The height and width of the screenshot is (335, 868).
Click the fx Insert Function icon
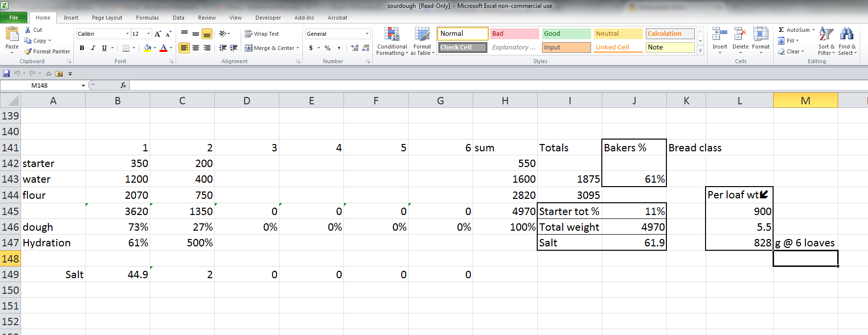[123, 85]
